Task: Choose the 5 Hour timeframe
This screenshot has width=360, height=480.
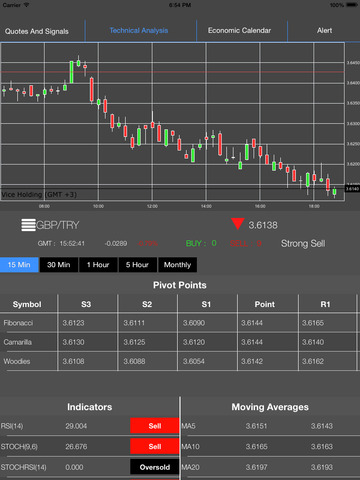Action: click(137, 265)
